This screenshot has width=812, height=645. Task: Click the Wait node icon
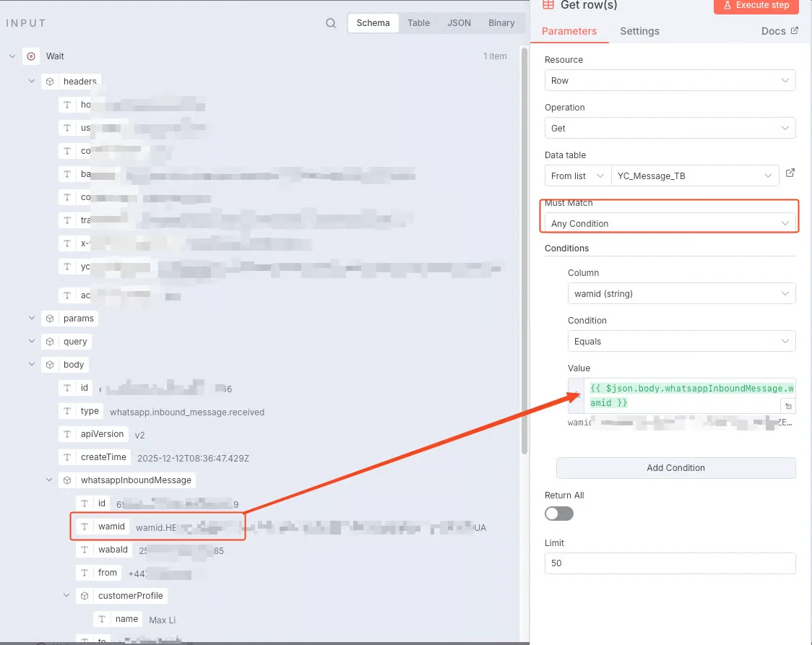[x=31, y=56]
